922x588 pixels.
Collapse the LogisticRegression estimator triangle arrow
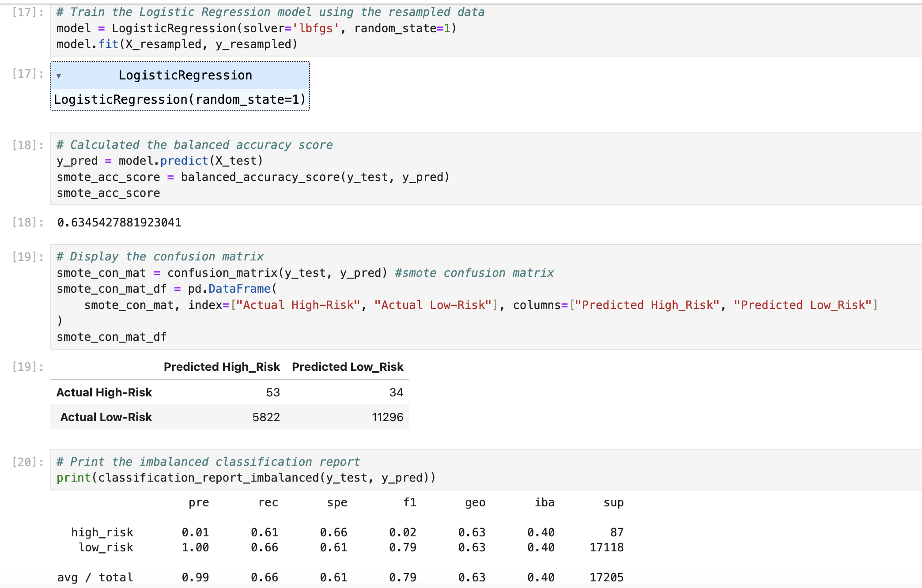[59, 76]
